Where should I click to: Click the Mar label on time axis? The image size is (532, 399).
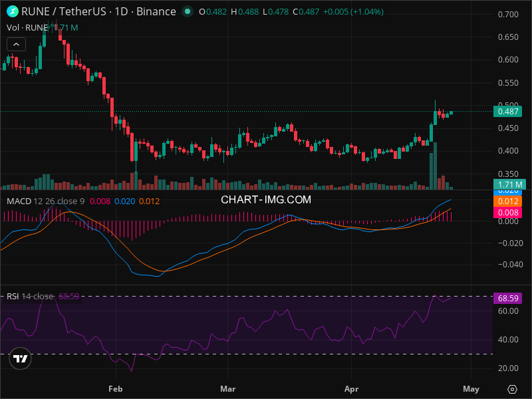point(227,389)
